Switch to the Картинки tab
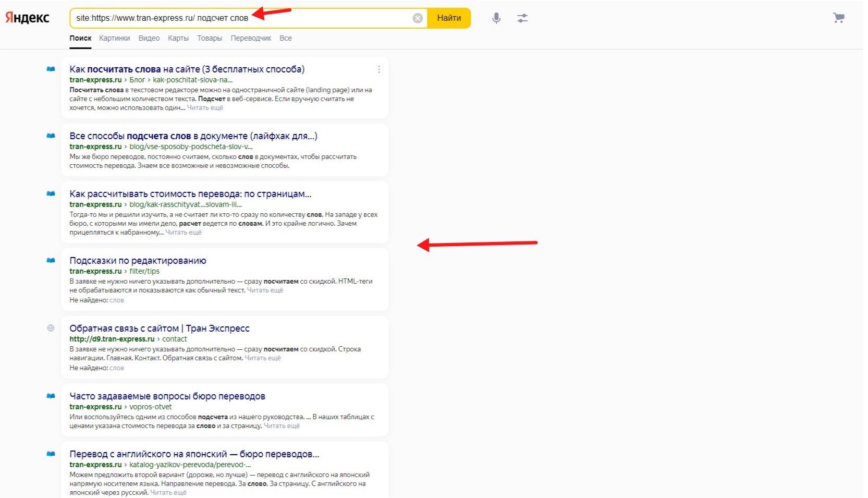 [115, 38]
